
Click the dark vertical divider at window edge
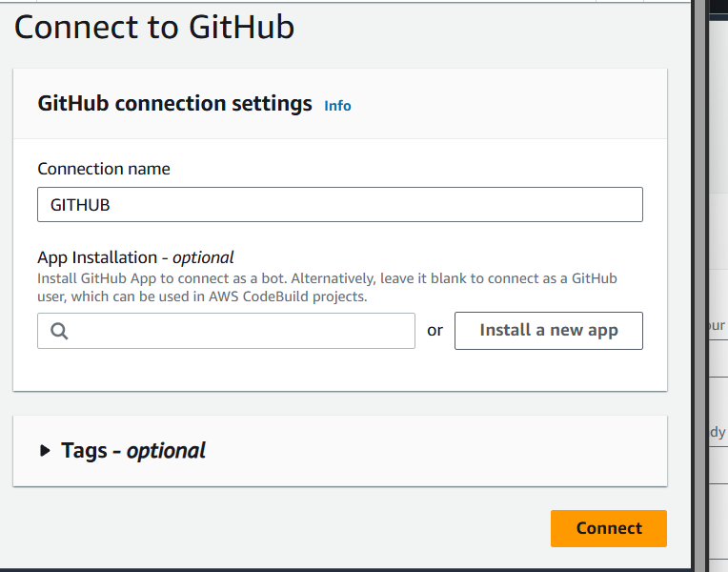point(699,286)
